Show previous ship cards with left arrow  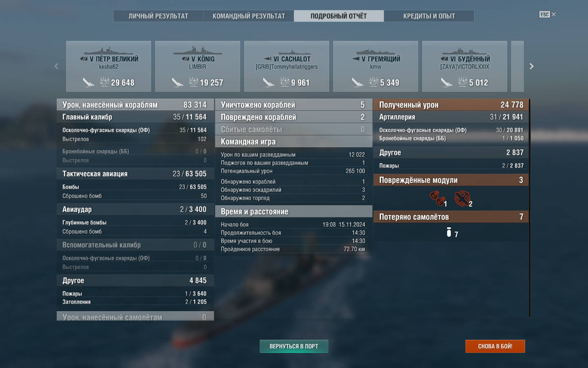coord(56,66)
